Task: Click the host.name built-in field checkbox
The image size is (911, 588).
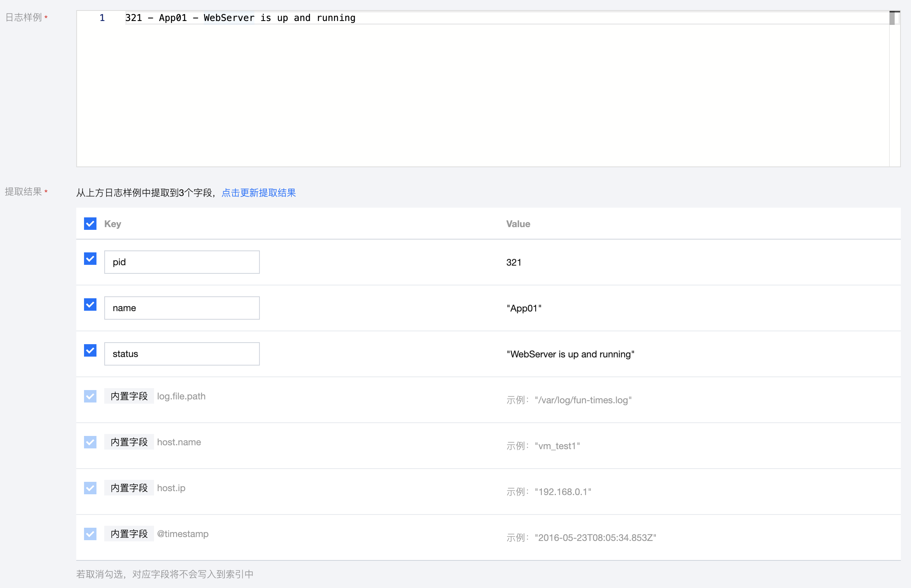Action: click(x=90, y=442)
